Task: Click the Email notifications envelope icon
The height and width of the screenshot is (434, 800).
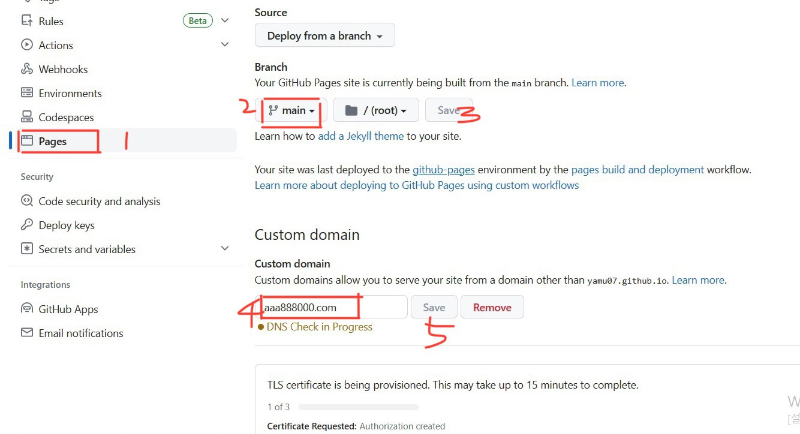Action: 27,333
